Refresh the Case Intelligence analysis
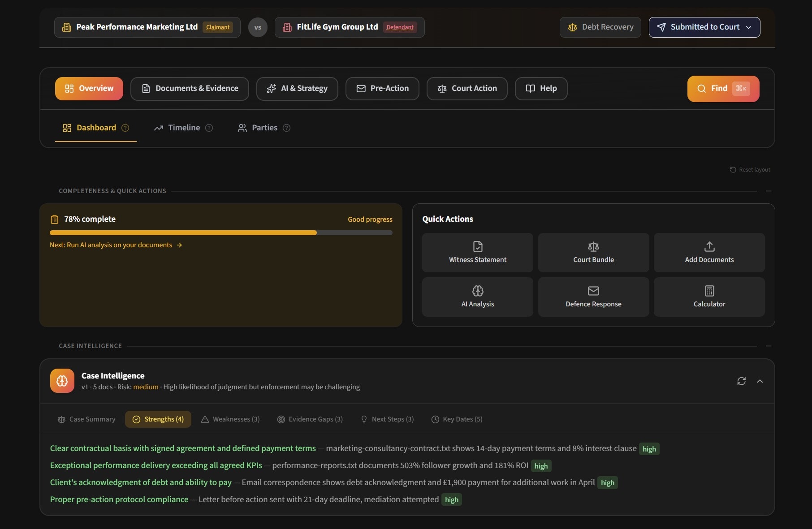 click(741, 381)
